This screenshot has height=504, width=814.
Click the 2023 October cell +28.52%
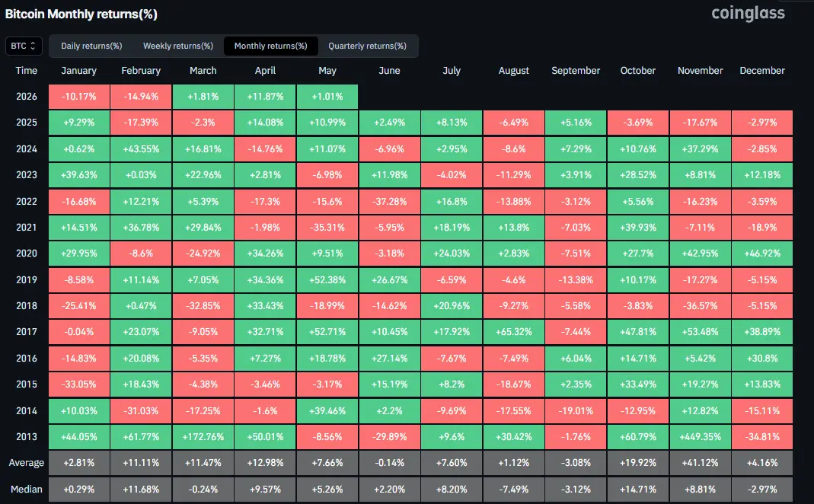(638, 175)
